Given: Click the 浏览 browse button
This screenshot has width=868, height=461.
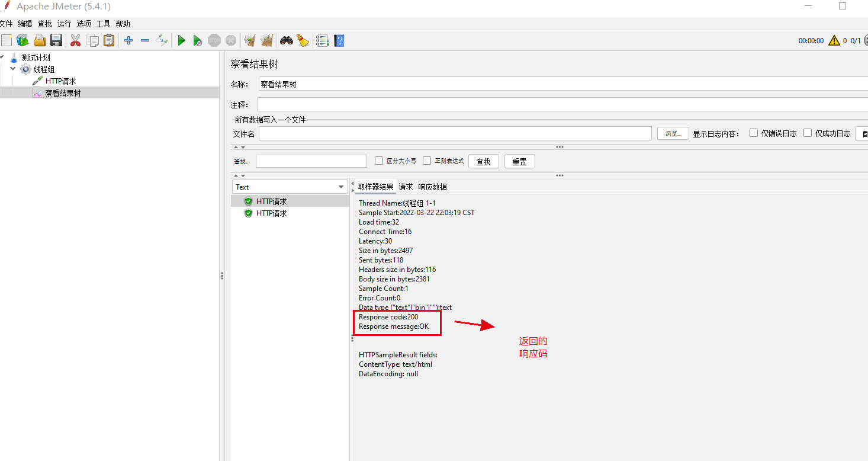Looking at the screenshot, I should (673, 133).
